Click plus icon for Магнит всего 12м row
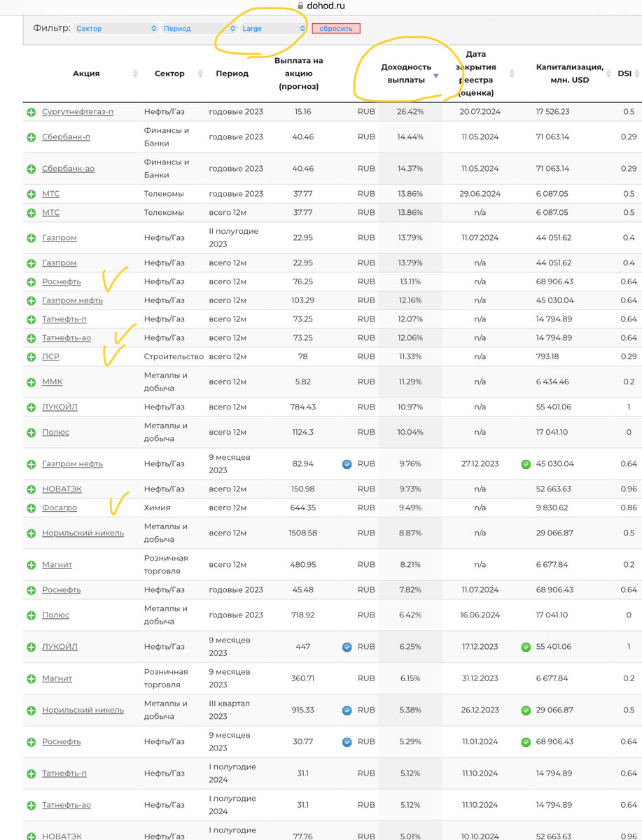This screenshot has height=840, width=642. [x=31, y=565]
